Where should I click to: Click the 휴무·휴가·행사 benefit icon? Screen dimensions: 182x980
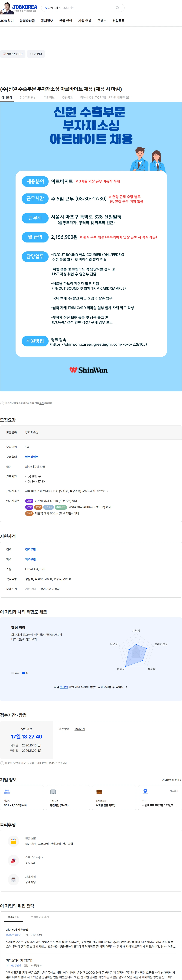[x=13, y=860]
